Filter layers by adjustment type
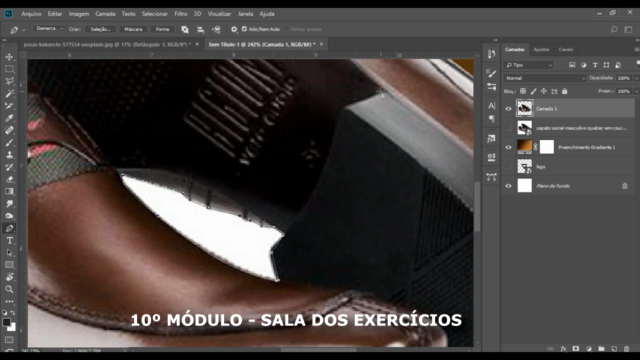640x360 pixels. (583, 65)
